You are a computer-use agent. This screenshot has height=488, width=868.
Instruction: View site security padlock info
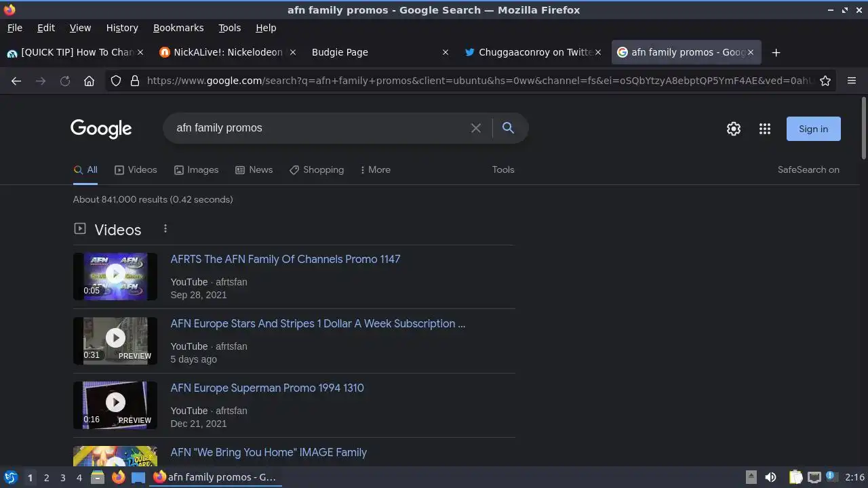[x=134, y=81]
